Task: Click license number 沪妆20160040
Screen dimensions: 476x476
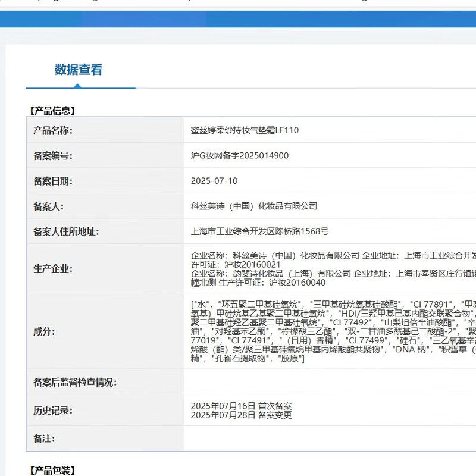Action: pos(297,282)
